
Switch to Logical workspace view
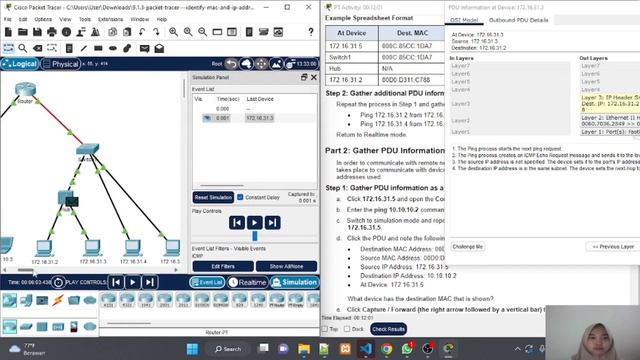tap(20, 64)
